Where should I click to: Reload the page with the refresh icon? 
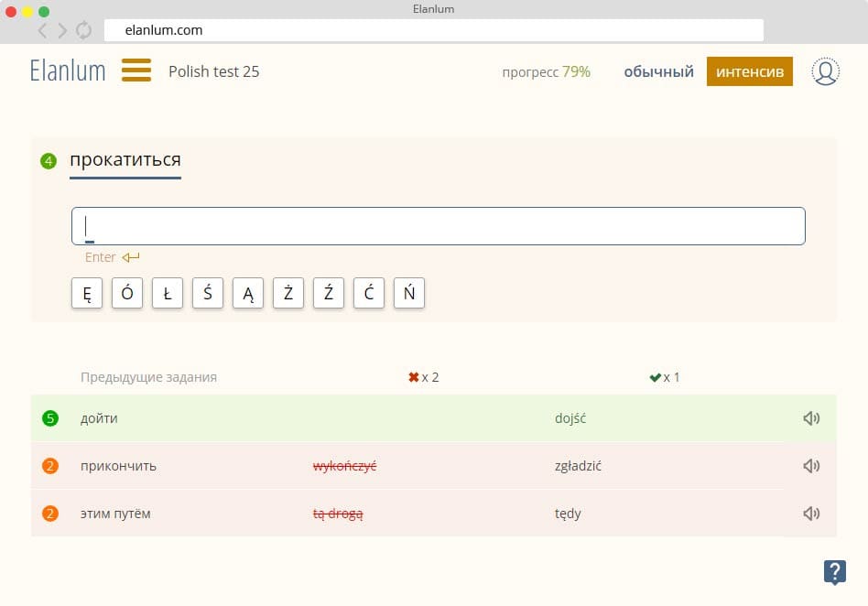click(83, 30)
